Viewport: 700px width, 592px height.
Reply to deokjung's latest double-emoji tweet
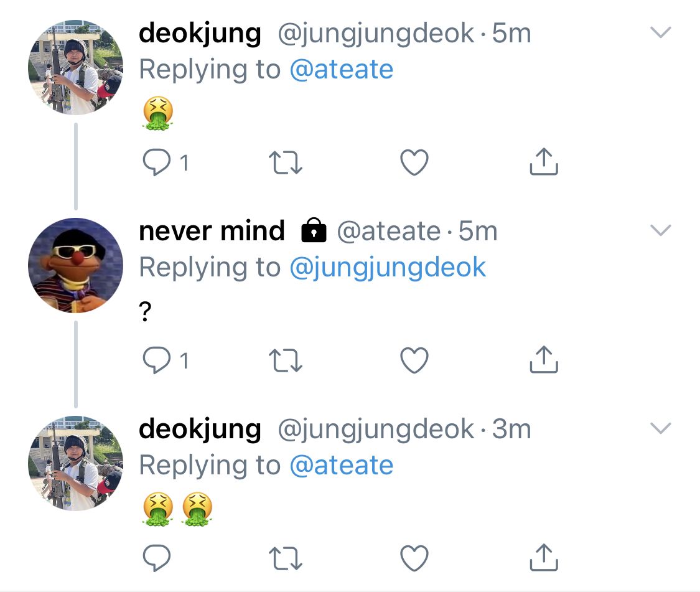click(x=157, y=558)
